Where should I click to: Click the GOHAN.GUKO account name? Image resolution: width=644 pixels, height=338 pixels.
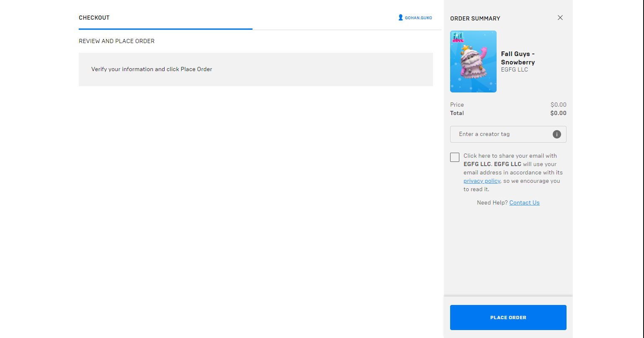pyautogui.click(x=418, y=18)
